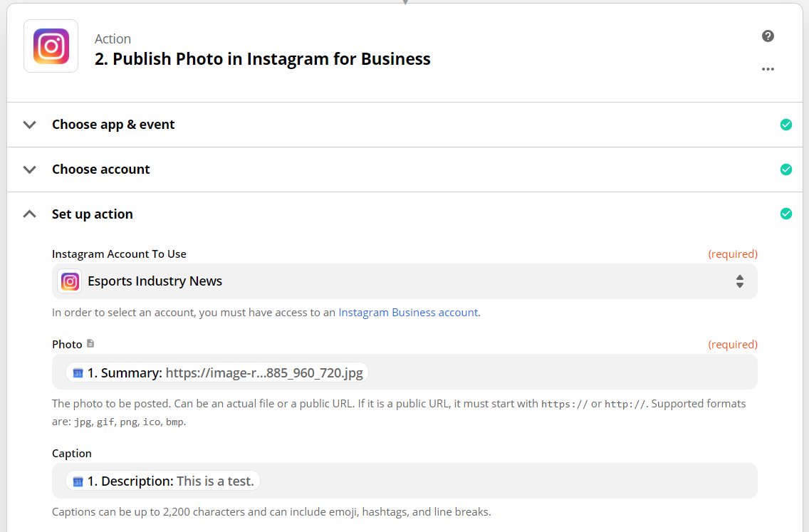Click the green checkmark beside Choose app & event
This screenshot has height=532, width=809.
786,125
